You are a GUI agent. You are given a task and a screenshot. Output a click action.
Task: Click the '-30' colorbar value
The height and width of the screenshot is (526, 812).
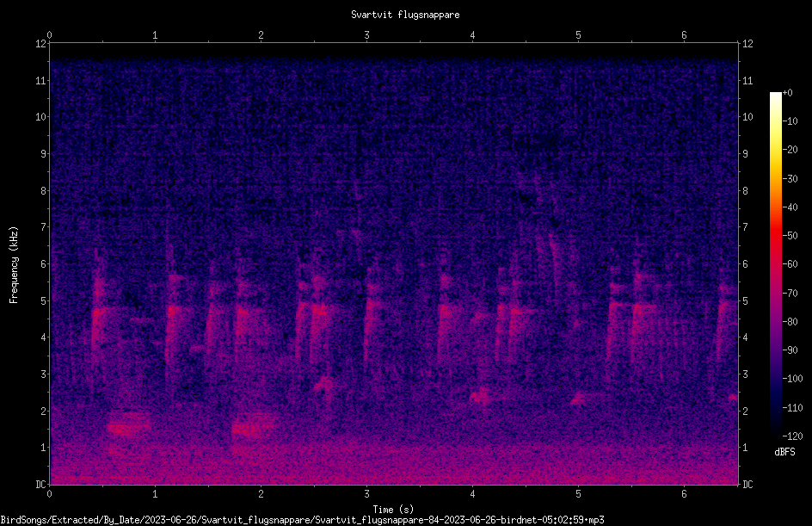790,179
